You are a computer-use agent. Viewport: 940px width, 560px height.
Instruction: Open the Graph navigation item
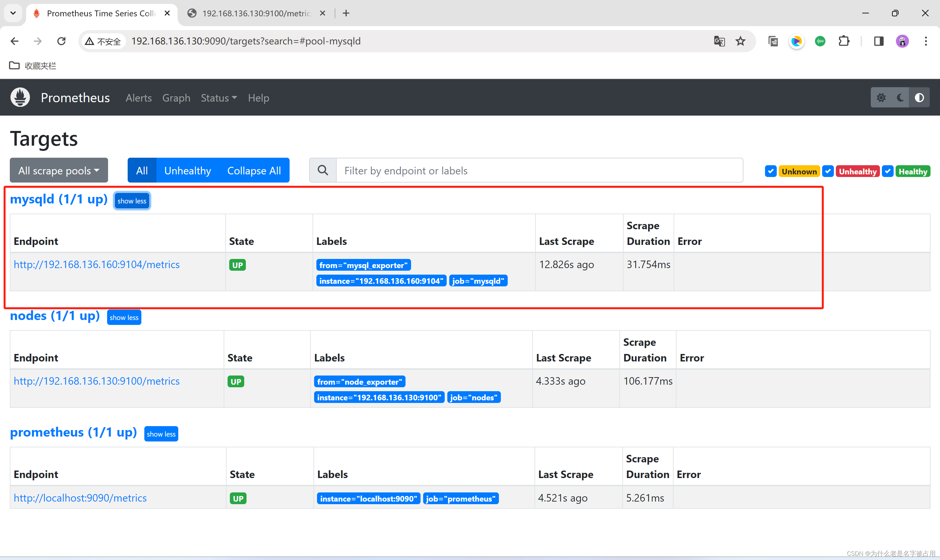pyautogui.click(x=176, y=98)
